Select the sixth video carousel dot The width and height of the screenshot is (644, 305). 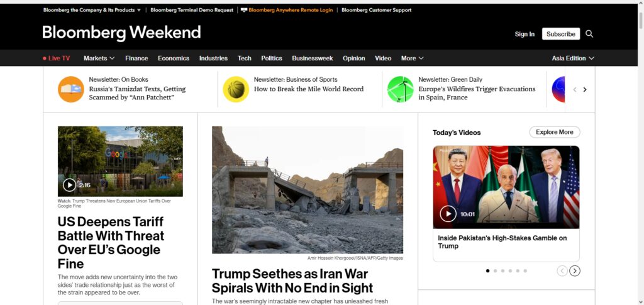pos(525,271)
